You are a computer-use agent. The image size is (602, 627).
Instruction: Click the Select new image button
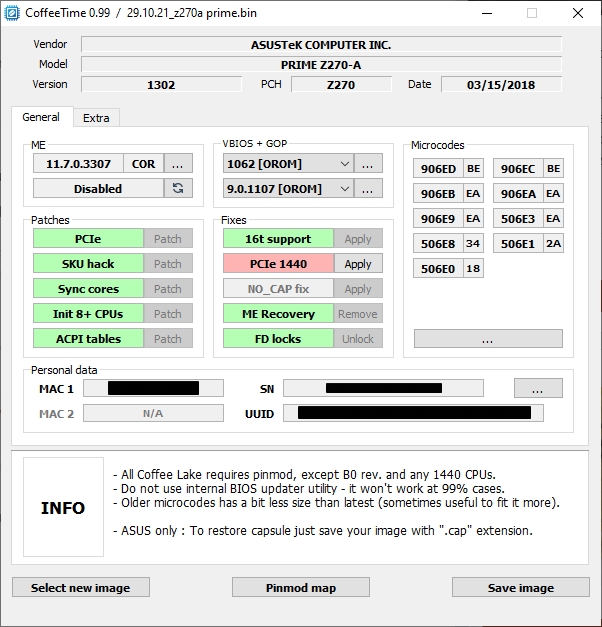81,587
